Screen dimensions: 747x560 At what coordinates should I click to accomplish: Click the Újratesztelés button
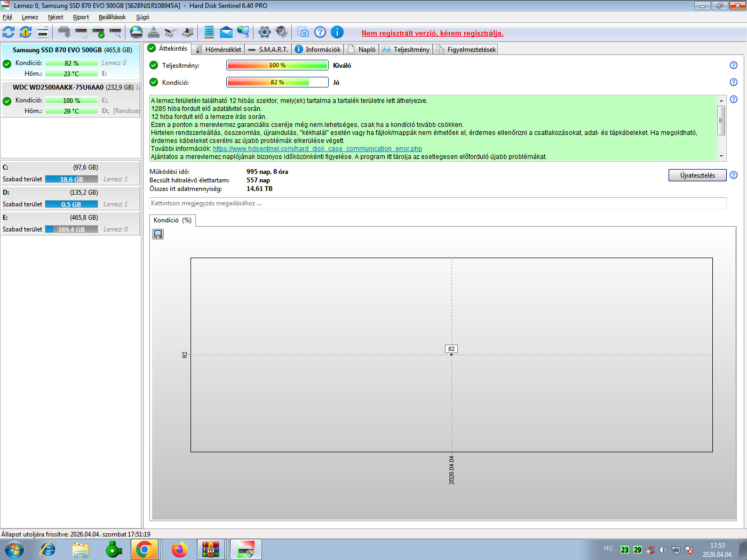pos(697,175)
